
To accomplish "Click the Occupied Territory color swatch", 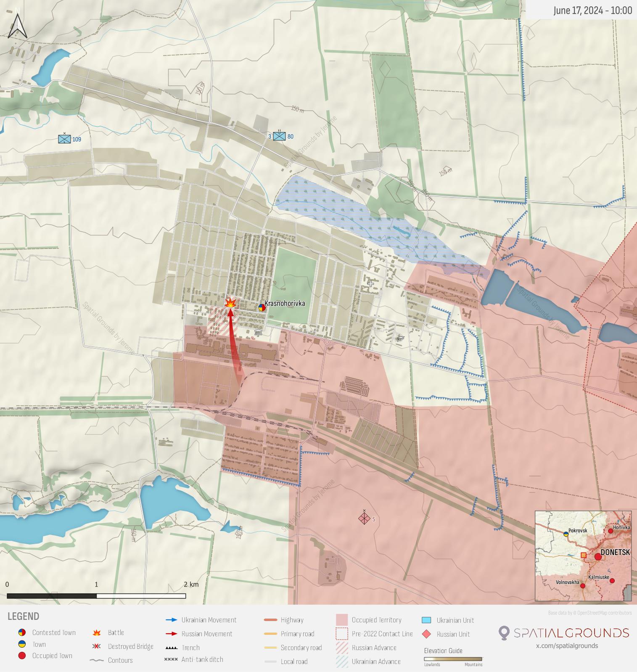I will tap(342, 620).
